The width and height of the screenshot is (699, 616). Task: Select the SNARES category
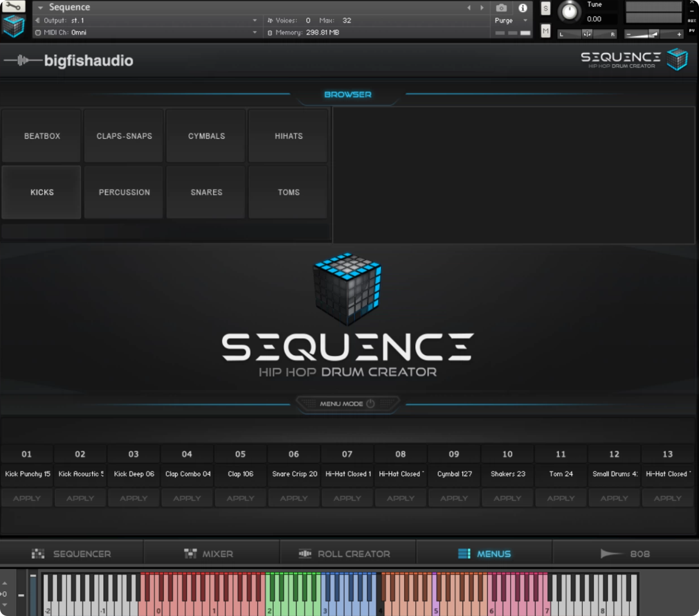click(206, 192)
